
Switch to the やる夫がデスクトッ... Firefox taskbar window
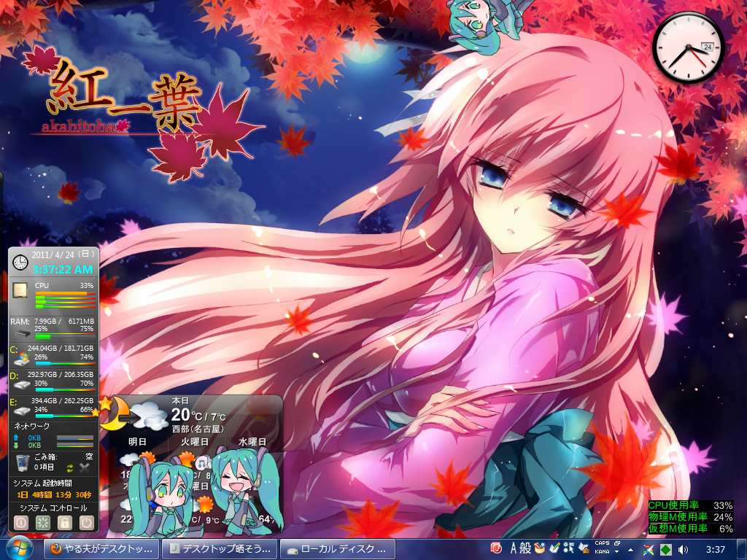101,549
